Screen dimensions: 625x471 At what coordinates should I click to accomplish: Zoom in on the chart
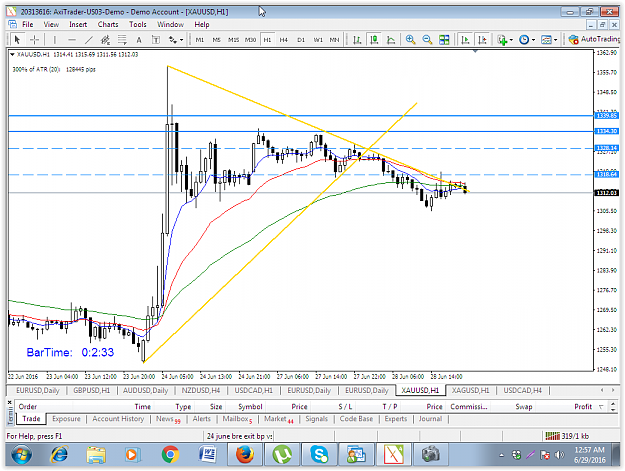coord(410,39)
